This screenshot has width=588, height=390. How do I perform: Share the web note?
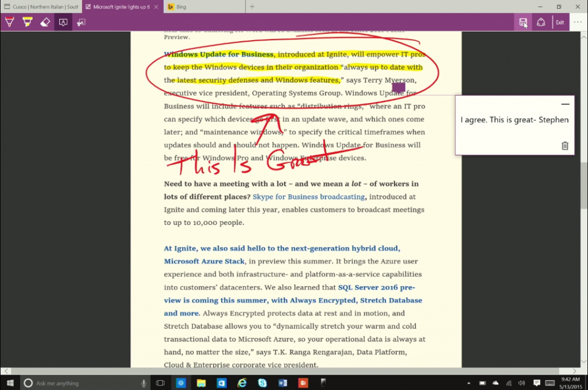point(541,22)
